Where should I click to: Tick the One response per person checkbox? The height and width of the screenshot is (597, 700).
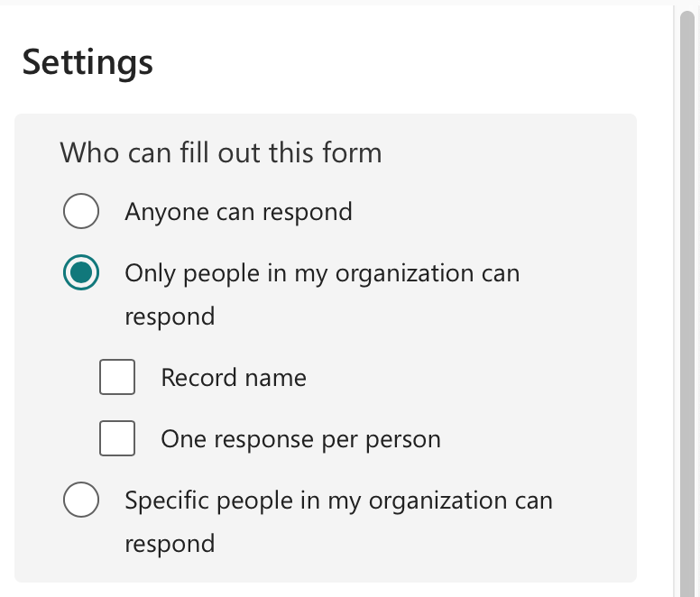pyautogui.click(x=117, y=439)
